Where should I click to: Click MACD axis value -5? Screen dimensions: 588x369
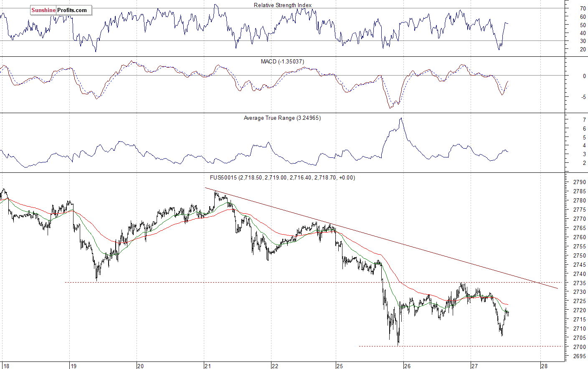coord(583,97)
